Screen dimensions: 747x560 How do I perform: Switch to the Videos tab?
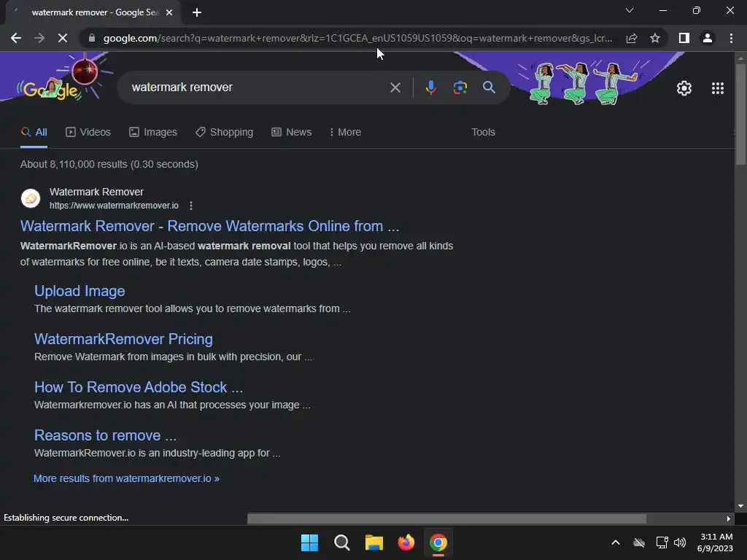point(88,133)
